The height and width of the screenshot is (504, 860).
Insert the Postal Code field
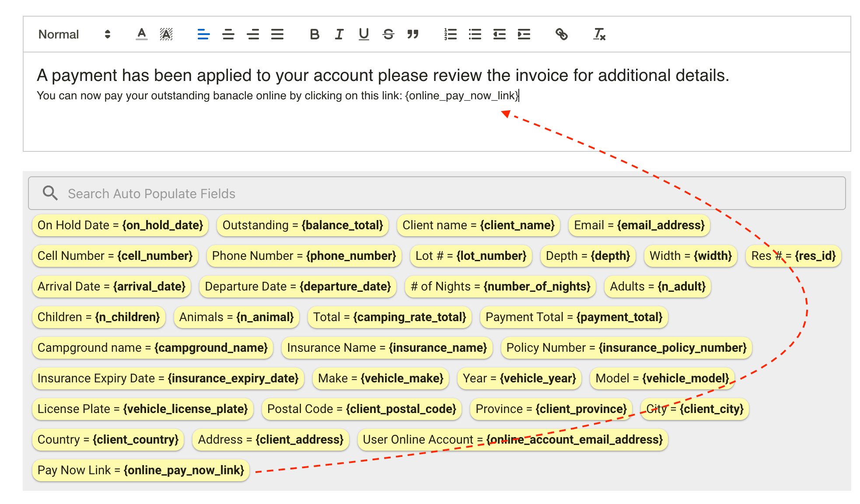point(362,409)
